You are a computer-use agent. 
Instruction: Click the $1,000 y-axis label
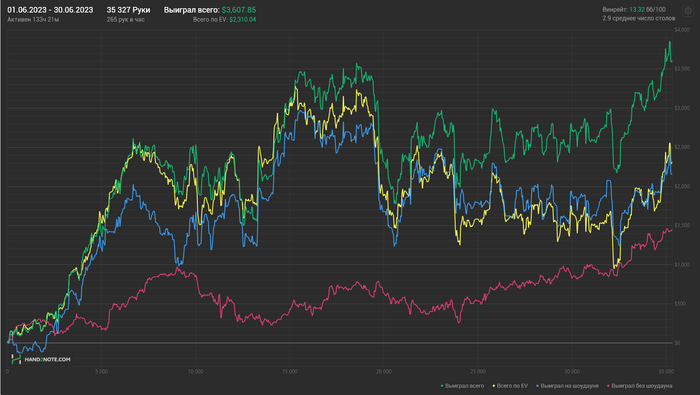(682, 265)
